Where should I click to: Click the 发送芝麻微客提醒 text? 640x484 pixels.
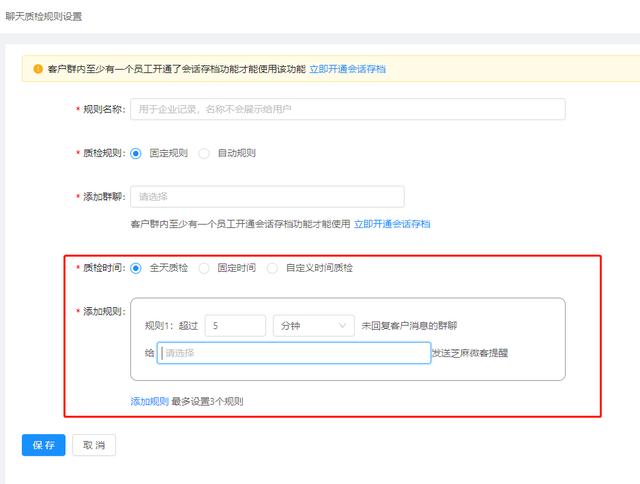[x=470, y=353]
